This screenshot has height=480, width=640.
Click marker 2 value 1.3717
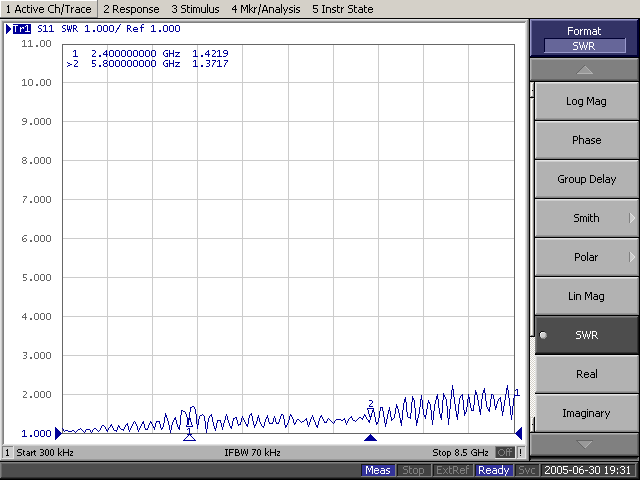click(x=210, y=64)
